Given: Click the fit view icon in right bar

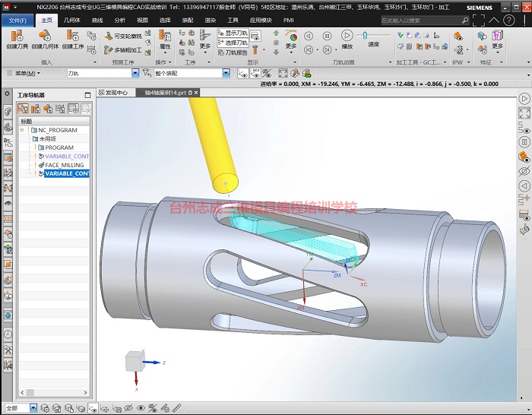Looking at the screenshot, I should click(524, 113).
